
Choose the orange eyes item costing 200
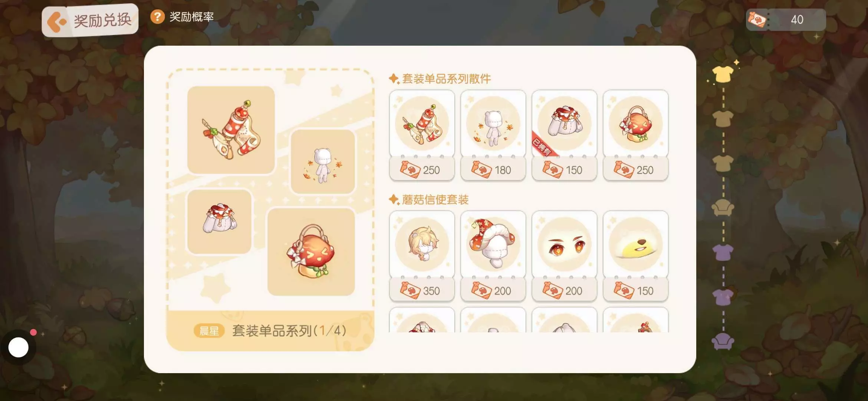[x=564, y=256]
